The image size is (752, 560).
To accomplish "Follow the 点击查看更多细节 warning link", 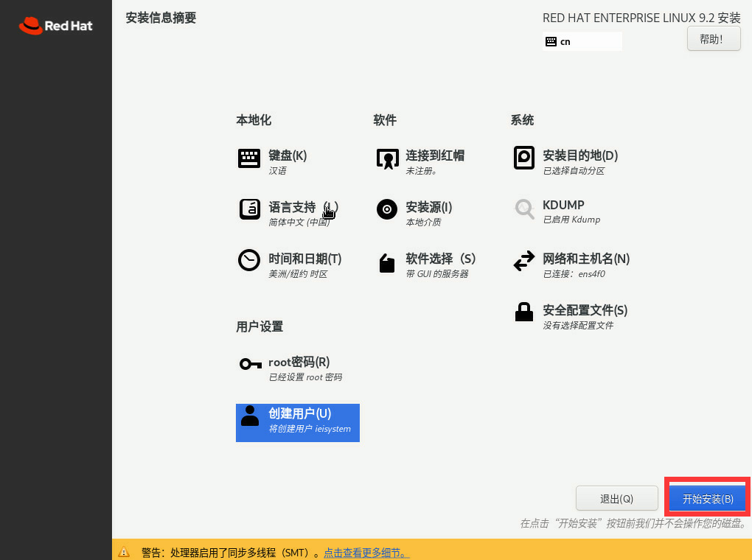I will (x=366, y=553).
